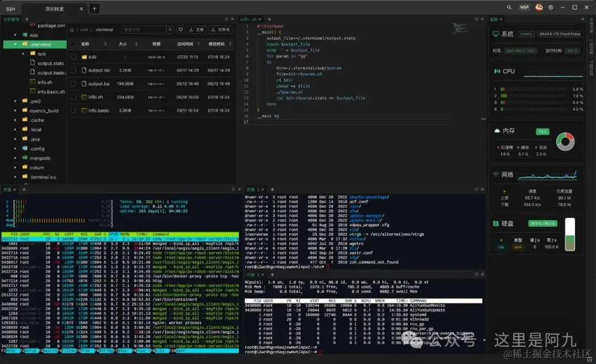Click info.sh script icon in file list
The height and width of the screenshot is (364, 596).
84,97
